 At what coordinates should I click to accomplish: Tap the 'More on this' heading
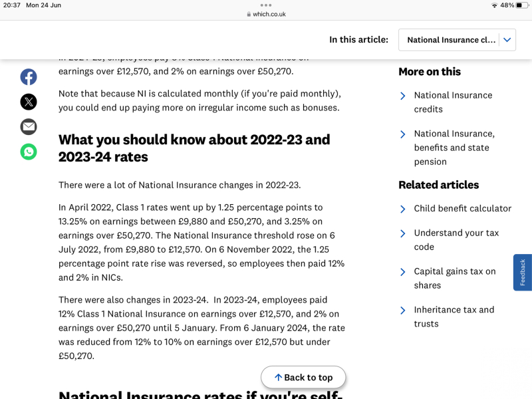coord(430,72)
